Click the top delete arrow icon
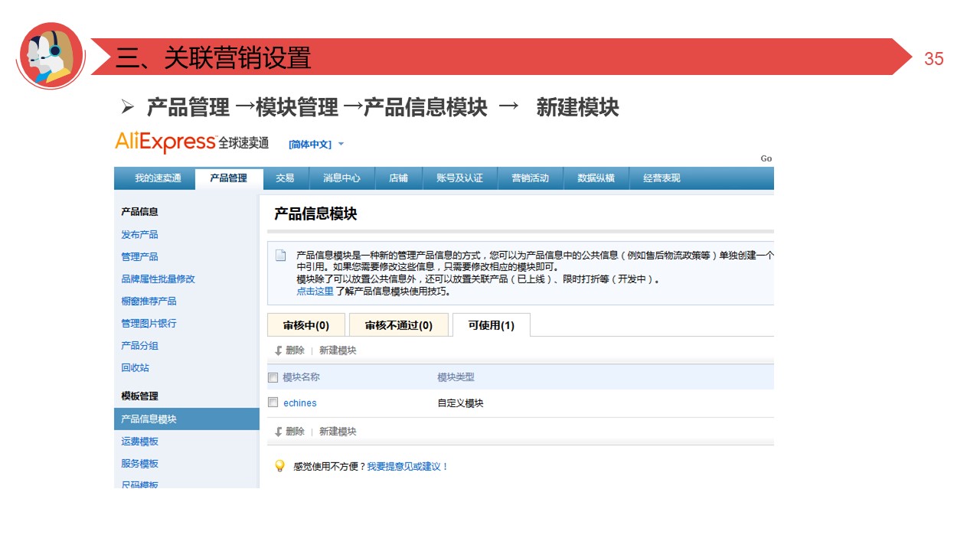This screenshot has height=551, width=980. [279, 350]
